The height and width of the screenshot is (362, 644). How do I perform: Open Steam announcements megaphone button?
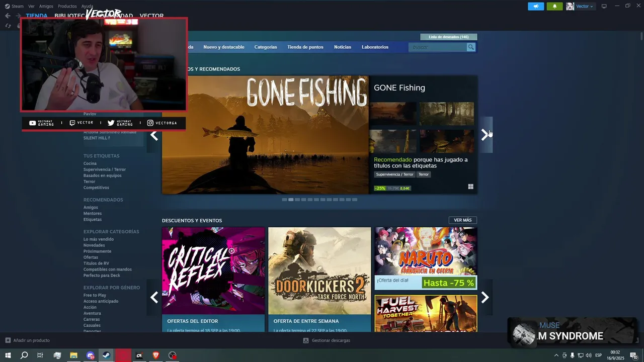pyautogui.click(x=536, y=6)
